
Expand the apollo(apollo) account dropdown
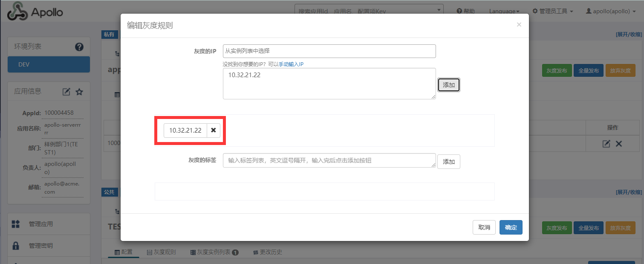[x=610, y=11]
